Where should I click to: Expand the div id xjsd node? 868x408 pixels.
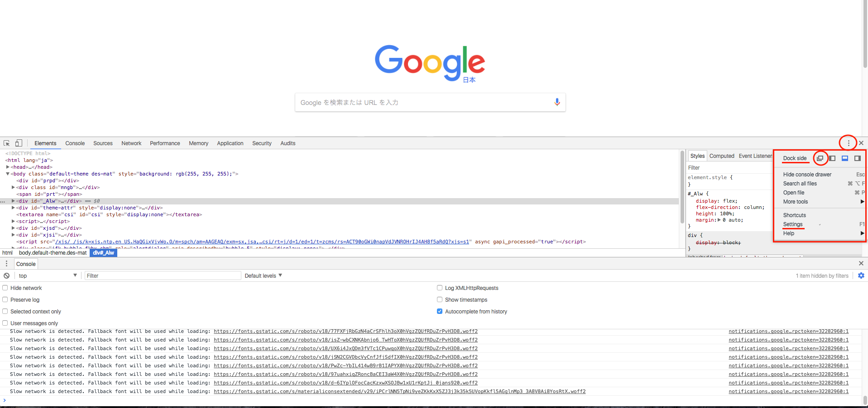(x=13, y=228)
